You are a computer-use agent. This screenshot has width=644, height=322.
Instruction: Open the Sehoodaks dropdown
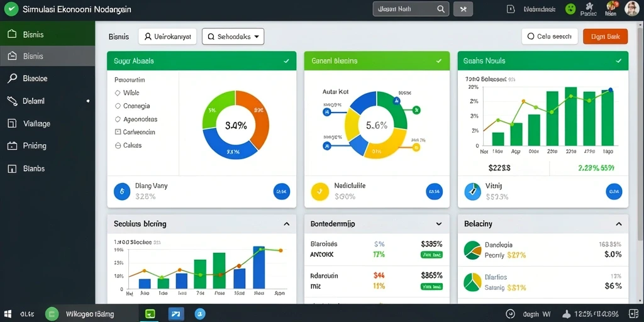[x=233, y=36]
